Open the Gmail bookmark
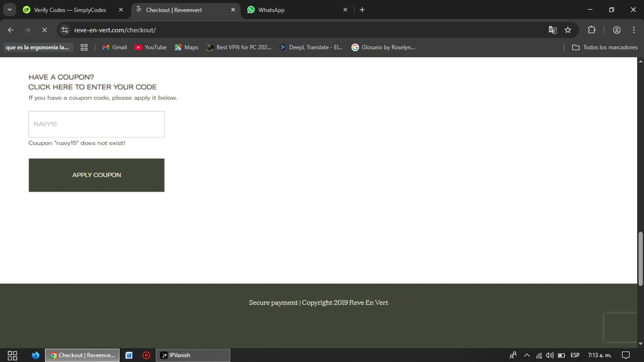Viewport: 644px width, 362px height. 115,47
